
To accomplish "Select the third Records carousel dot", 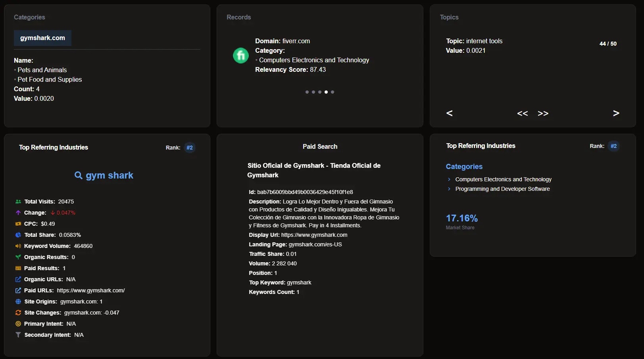I will tap(320, 92).
